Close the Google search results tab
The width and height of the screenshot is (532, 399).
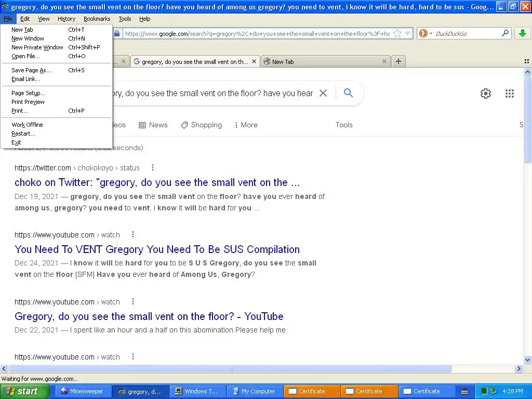254,61
